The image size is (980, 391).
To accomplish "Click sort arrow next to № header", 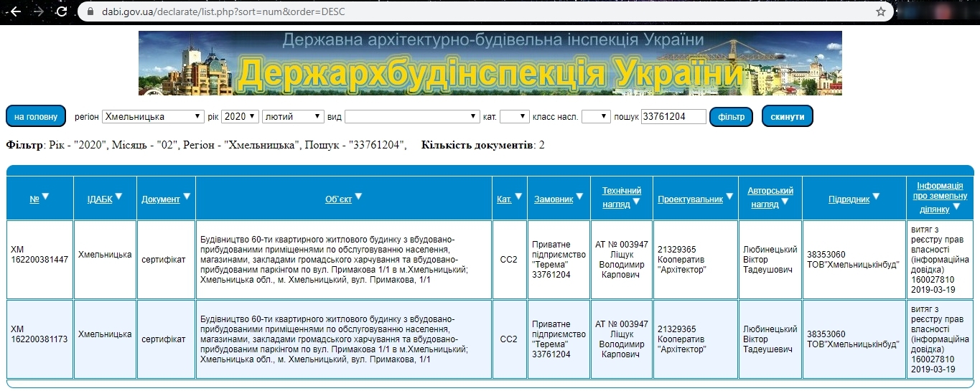I will click(45, 197).
